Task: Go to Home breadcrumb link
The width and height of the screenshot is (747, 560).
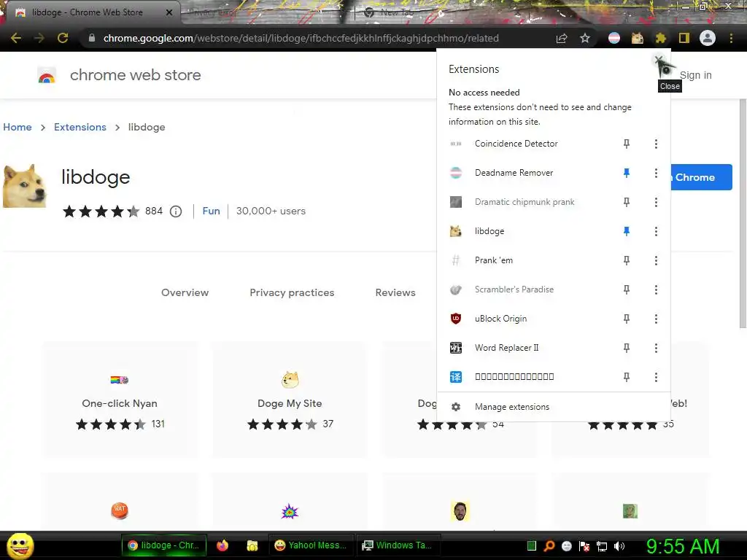Action: click(x=18, y=127)
